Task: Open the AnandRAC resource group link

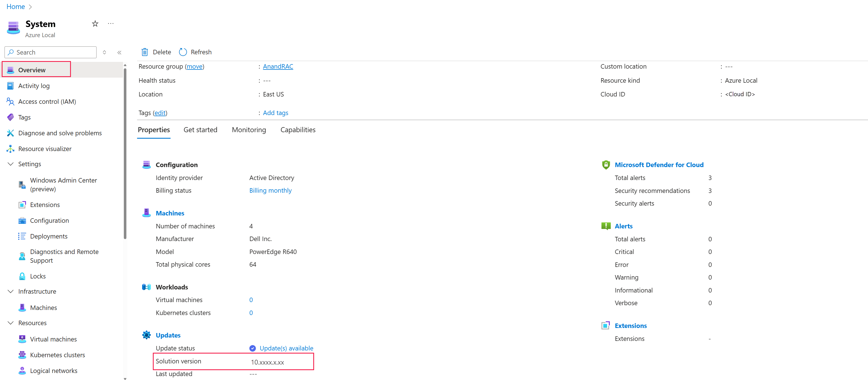Action: 278,67
